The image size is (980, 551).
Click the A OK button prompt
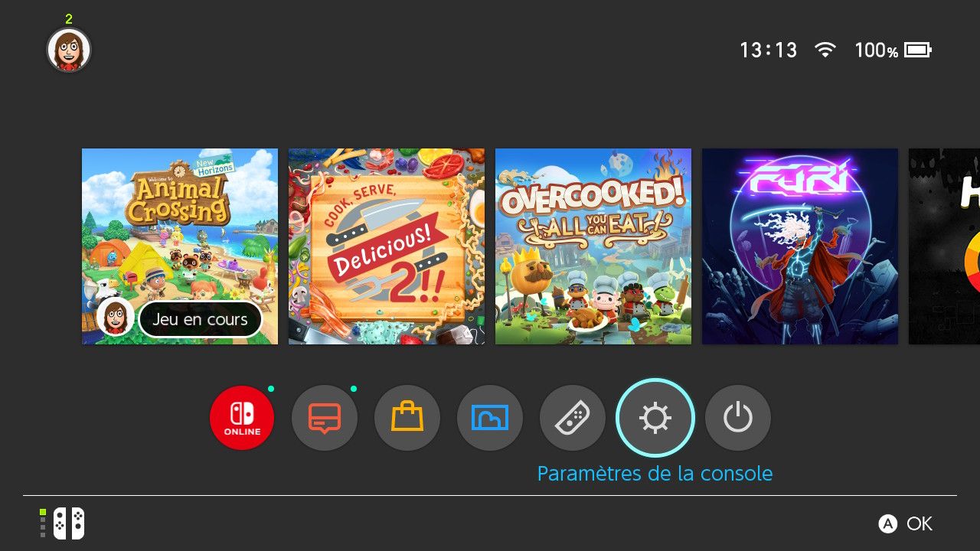906,523
